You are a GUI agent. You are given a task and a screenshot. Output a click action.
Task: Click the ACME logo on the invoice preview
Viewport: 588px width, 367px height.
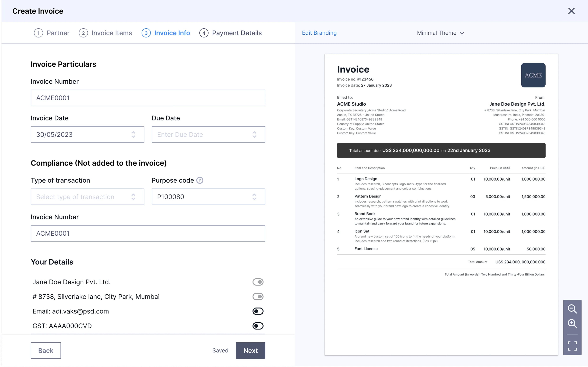click(x=533, y=75)
